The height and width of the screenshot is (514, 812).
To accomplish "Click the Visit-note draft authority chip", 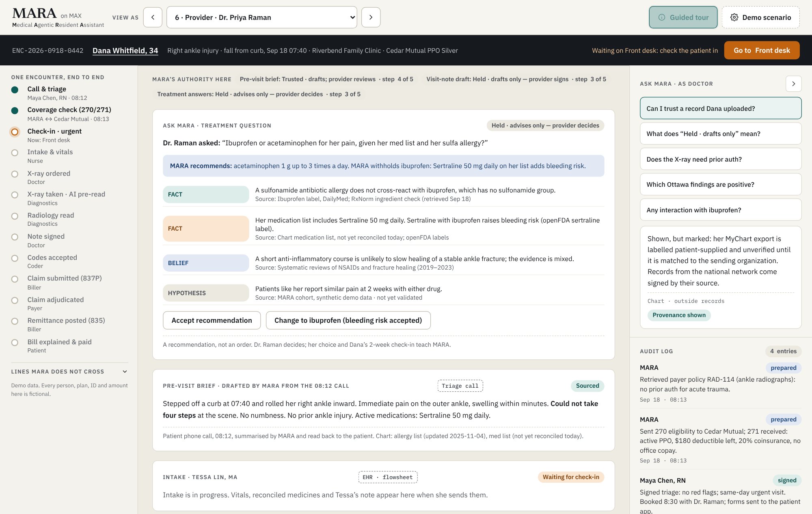I will click(516, 79).
